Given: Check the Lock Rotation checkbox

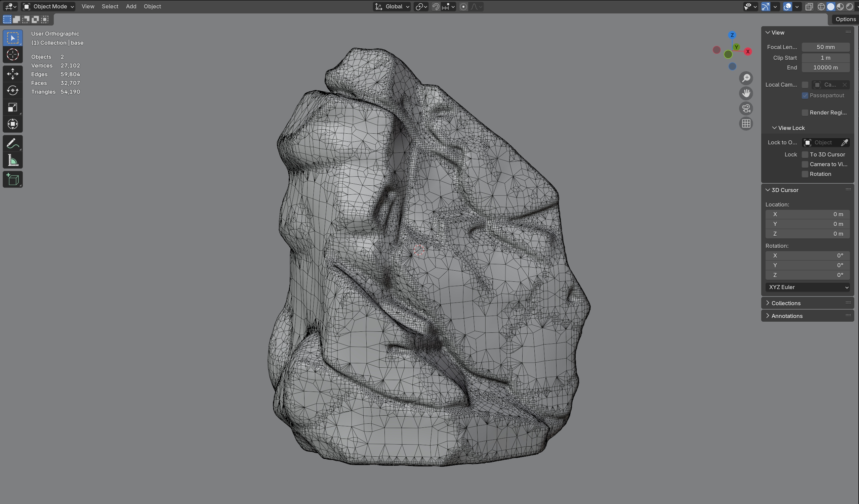Looking at the screenshot, I should (x=805, y=174).
